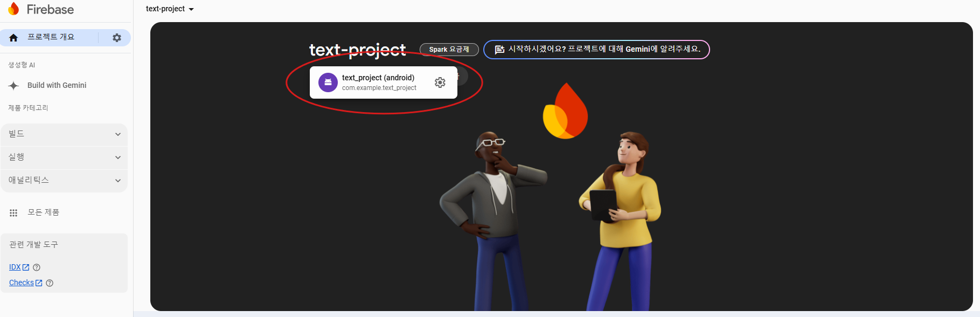Screen dimensions: 980x317
Task: Click the Gemini chat icon in banner
Action: 499,50
